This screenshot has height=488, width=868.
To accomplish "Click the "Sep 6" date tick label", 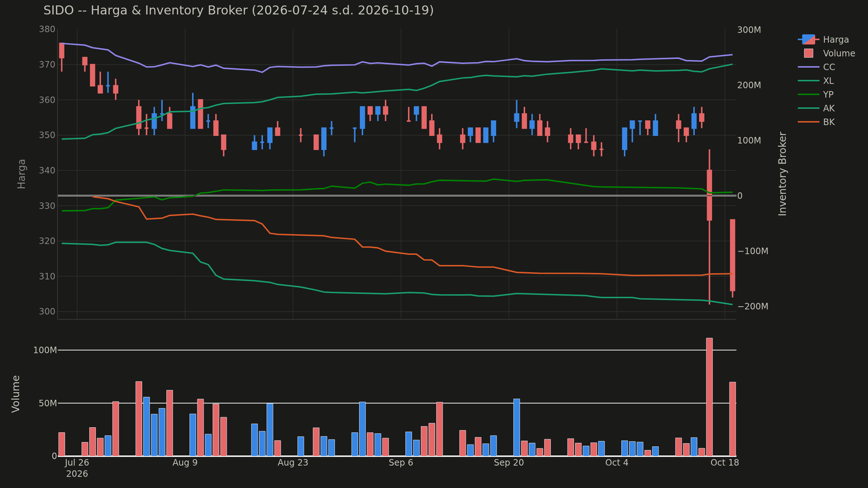I will point(401,463).
